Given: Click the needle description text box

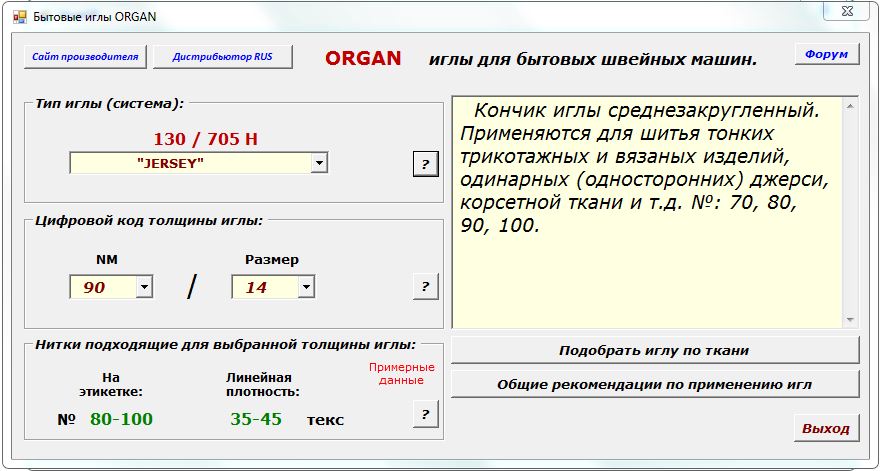Looking at the screenshot, I should 647,212.
